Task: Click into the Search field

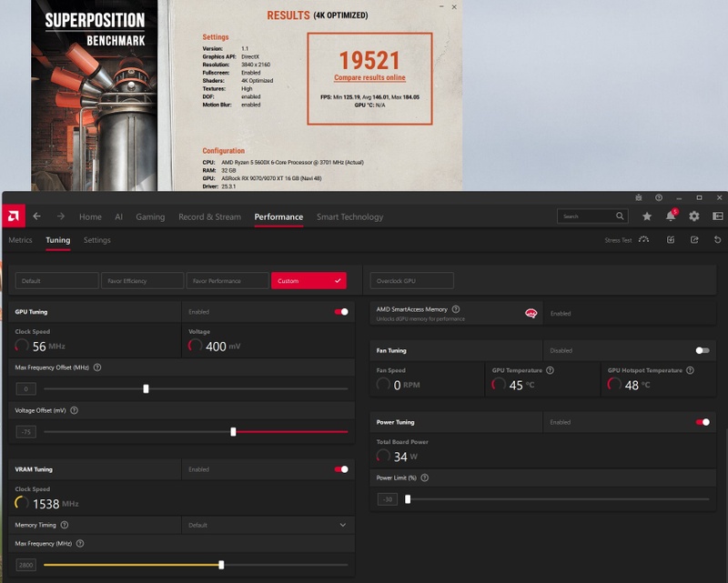Action: (x=587, y=216)
